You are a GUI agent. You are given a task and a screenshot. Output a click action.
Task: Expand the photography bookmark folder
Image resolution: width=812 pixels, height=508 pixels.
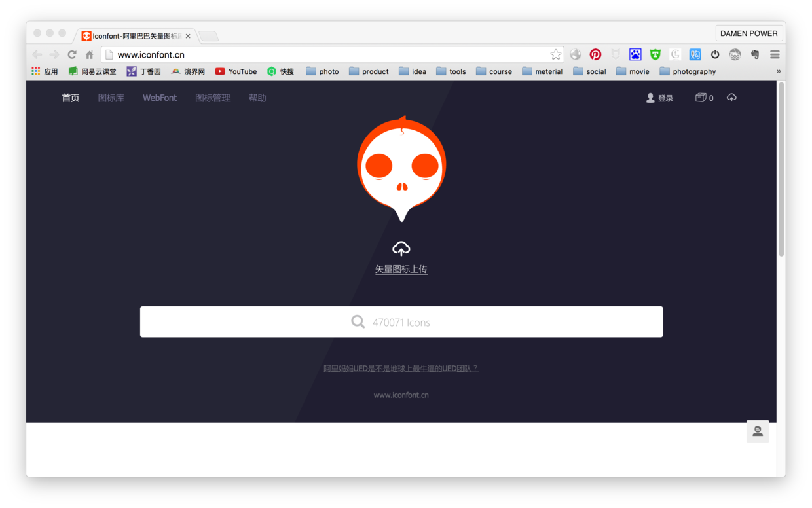[688, 71]
